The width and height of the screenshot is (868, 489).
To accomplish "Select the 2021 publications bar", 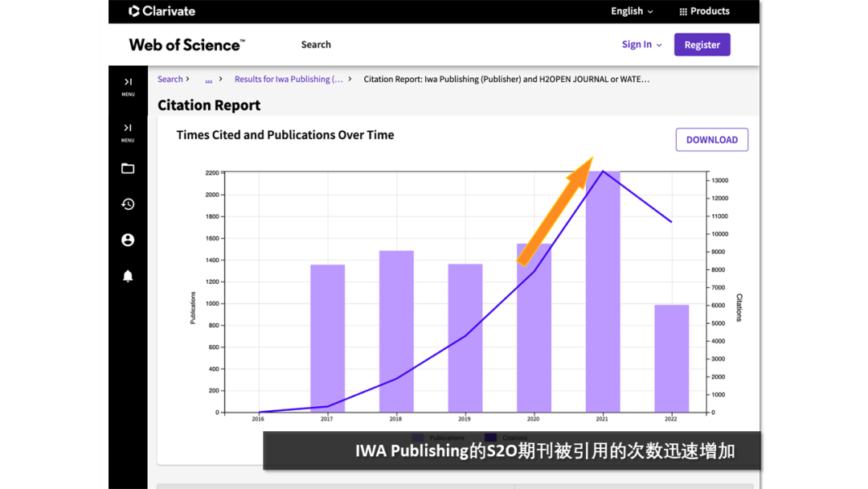I will (x=603, y=292).
